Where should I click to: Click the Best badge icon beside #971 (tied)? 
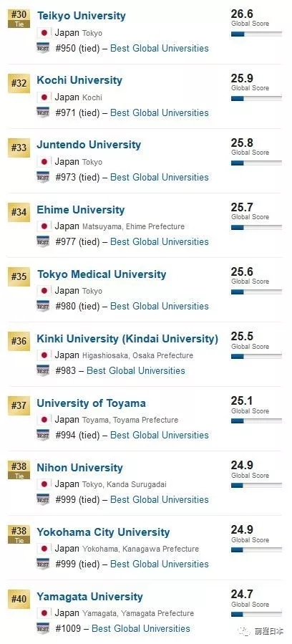point(43,112)
